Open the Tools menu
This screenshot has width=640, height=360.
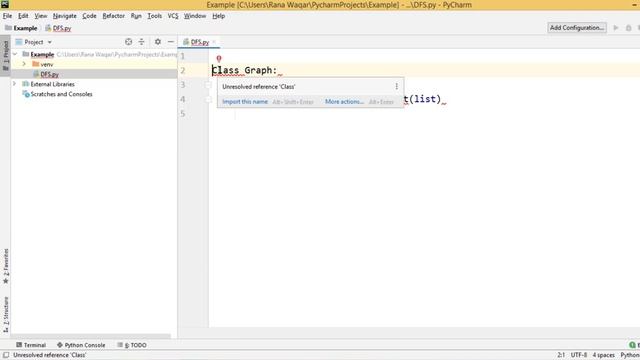click(x=155, y=16)
